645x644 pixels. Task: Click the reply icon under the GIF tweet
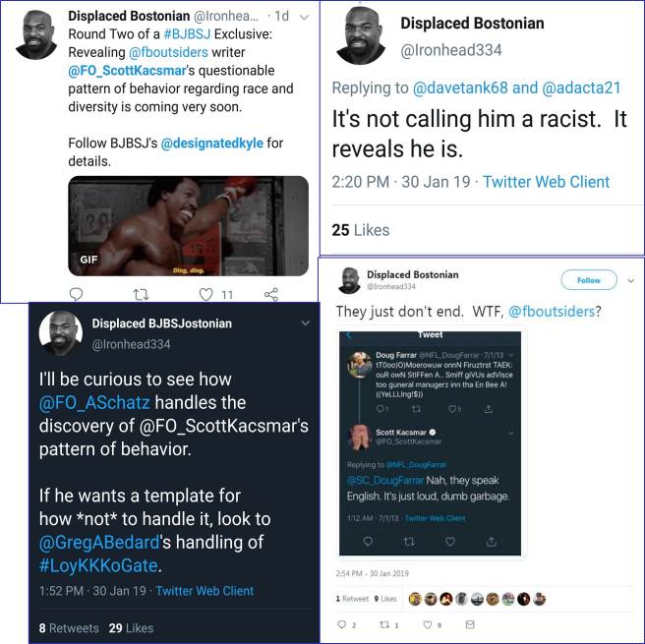[76, 294]
